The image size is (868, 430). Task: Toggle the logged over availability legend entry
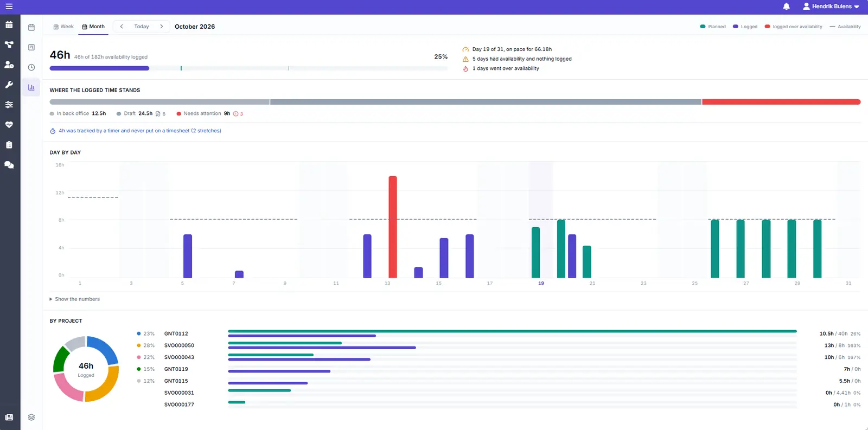tap(793, 27)
